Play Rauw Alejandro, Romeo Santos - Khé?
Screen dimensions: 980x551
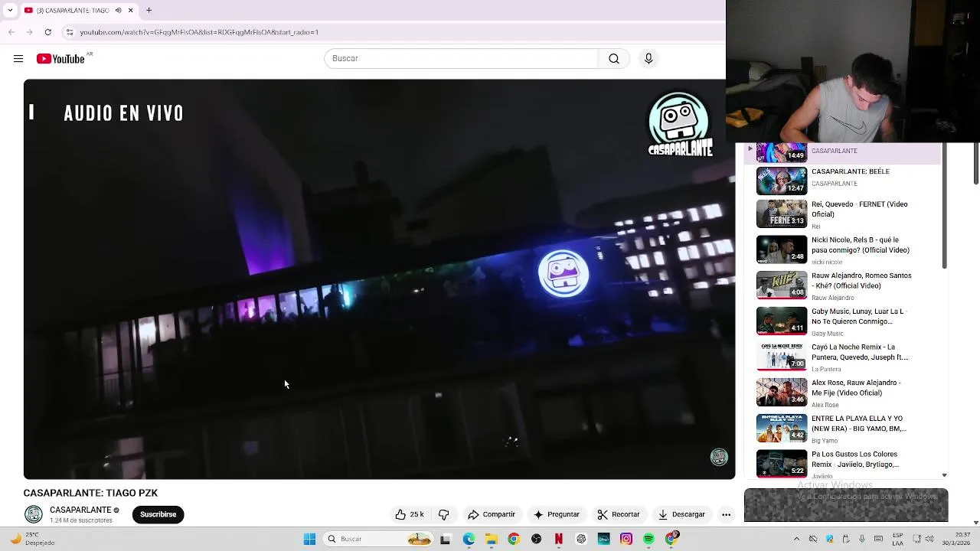tap(842, 285)
